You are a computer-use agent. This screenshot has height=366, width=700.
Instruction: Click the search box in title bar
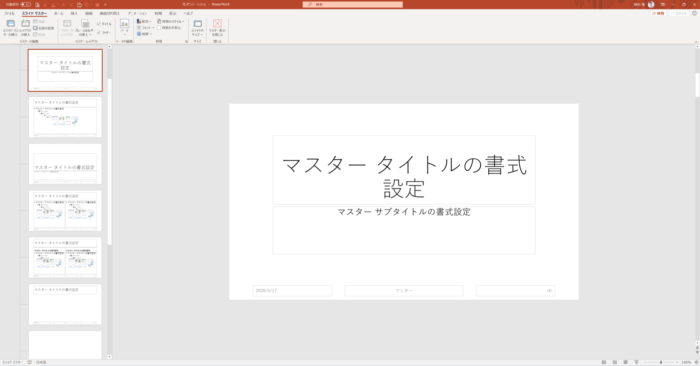[x=353, y=4]
